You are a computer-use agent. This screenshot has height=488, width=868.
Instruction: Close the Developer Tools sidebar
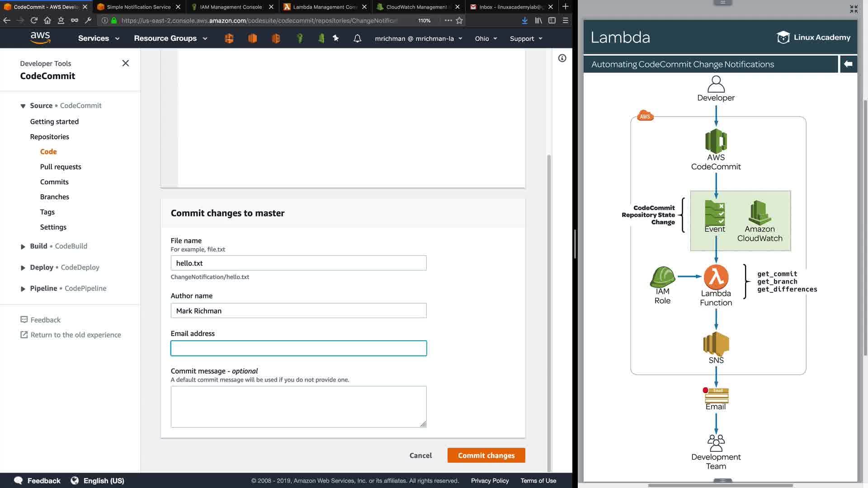(x=126, y=63)
